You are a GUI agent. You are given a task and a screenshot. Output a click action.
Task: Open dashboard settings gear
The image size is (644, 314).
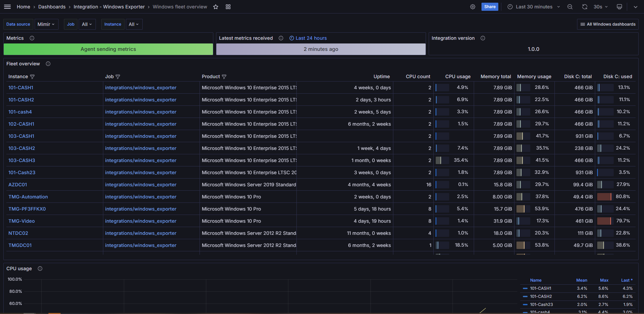[473, 7]
